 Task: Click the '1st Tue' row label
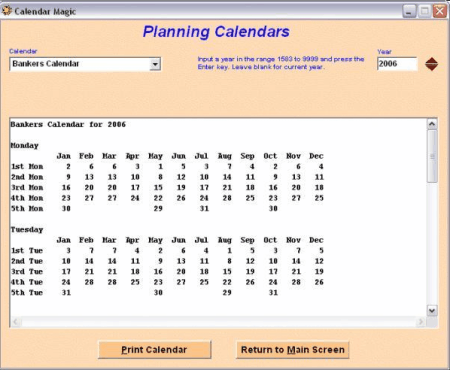click(27, 250)
